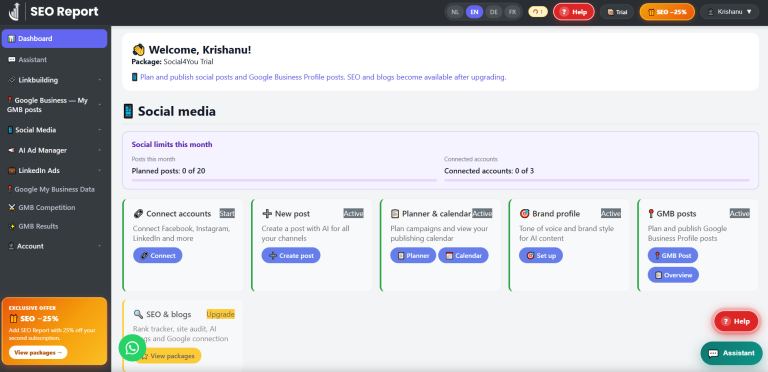
Task: Click the orange SEO −25% header button
Action: coord(667,12)
